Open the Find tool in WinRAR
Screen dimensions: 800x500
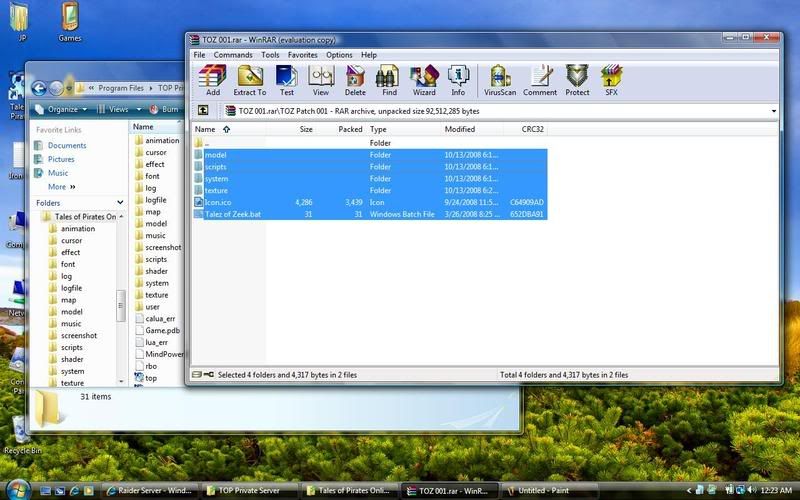(388, 80)
